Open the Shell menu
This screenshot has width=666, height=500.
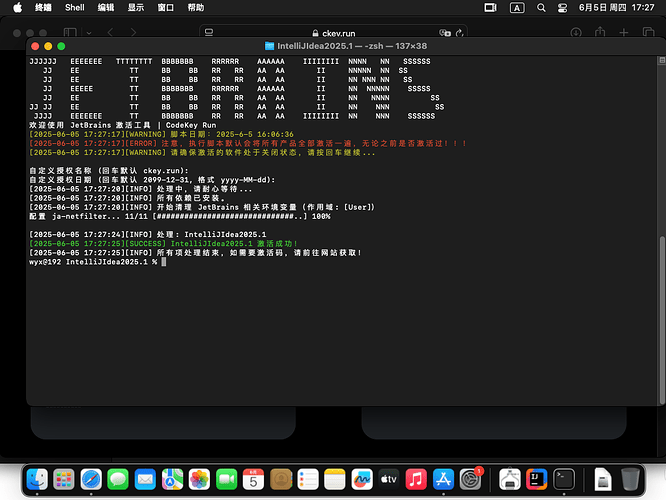coord(75,7)
